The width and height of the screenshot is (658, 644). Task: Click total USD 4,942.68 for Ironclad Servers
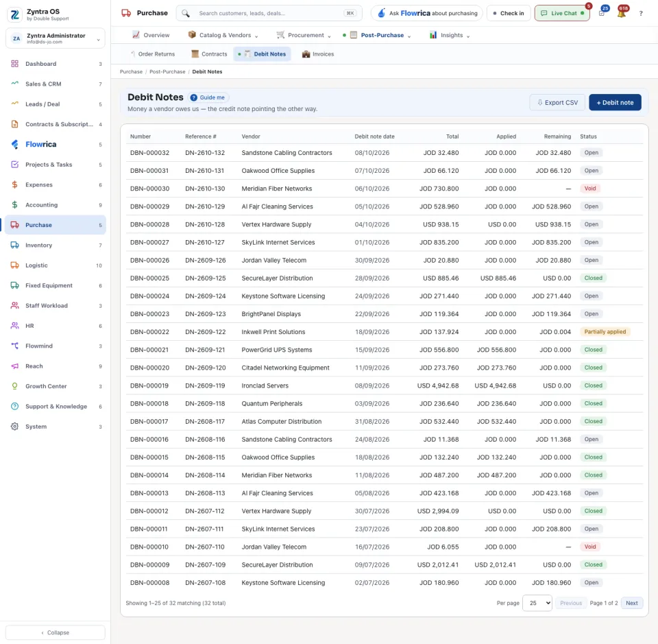pyautogui.click(x=438, y=385)
